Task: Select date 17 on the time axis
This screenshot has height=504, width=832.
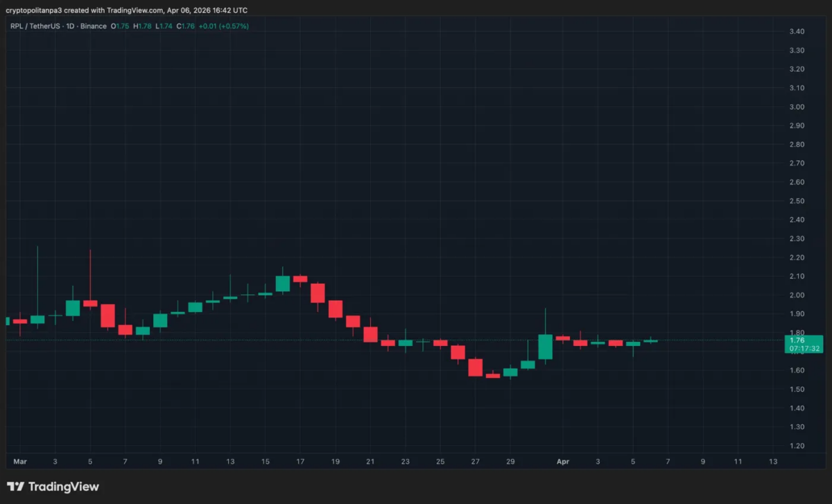Action: click(300, 461)
